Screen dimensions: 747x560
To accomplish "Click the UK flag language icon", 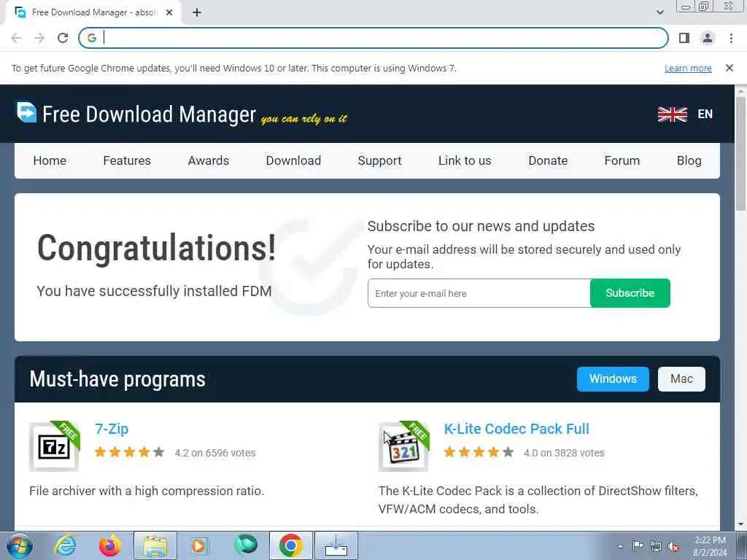I will tap(672, 114).
